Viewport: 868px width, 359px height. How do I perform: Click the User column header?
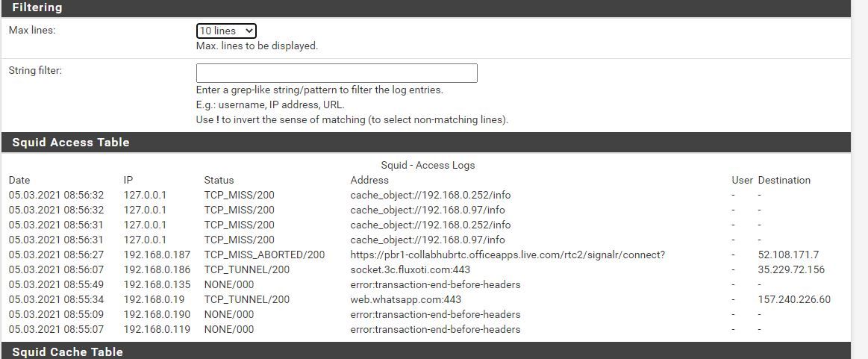tap(742, 180)
